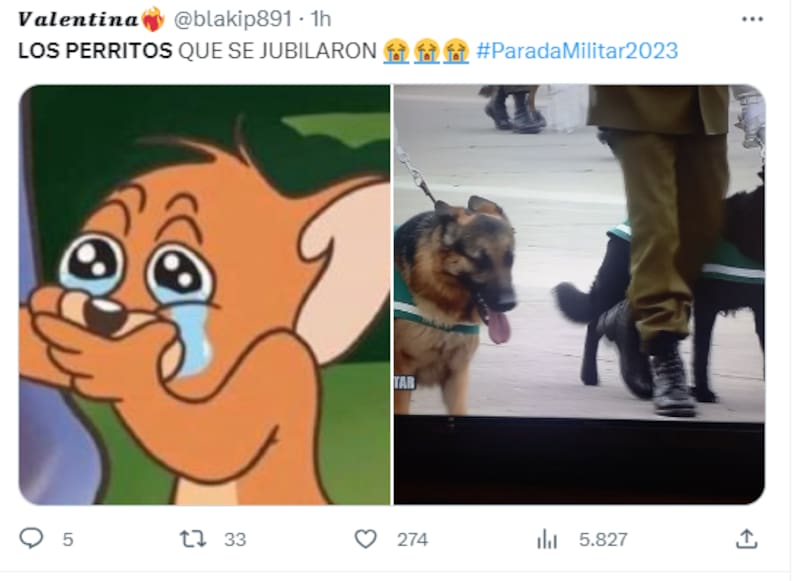Open the three-dot more options menu

[752, 19]
